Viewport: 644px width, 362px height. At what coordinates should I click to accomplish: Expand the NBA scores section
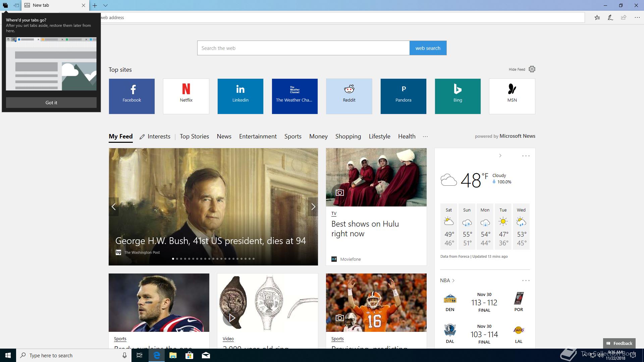point(447,281)
